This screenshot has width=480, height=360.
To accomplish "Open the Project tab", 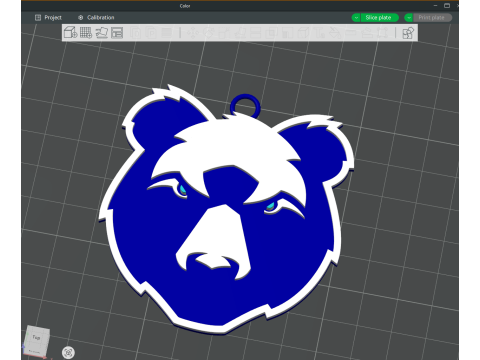I will click(x=48, y=17).
